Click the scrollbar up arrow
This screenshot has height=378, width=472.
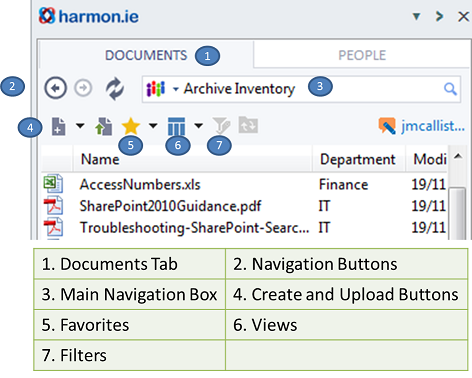click(x=458, y=156)
